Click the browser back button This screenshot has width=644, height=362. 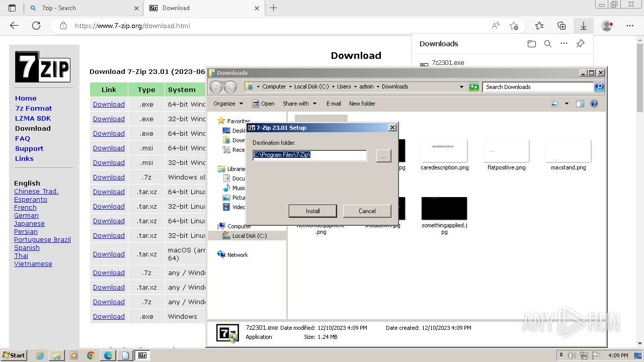pyautogui.click(x=14, y=26)
